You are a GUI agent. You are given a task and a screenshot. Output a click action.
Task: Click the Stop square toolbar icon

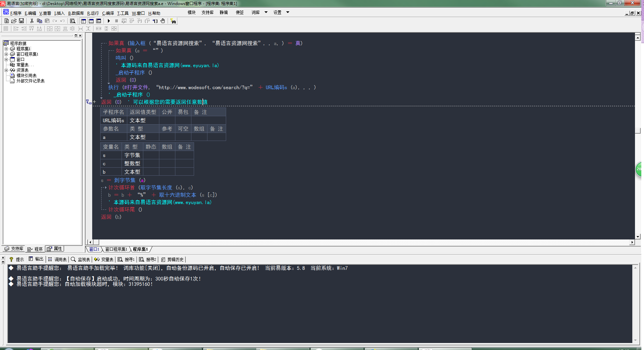pos(116,21)
